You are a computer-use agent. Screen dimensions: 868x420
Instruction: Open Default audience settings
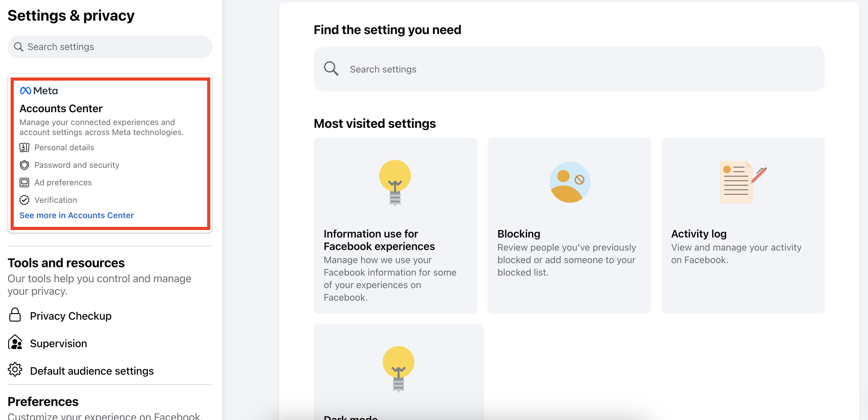click(x=92, y=371)
